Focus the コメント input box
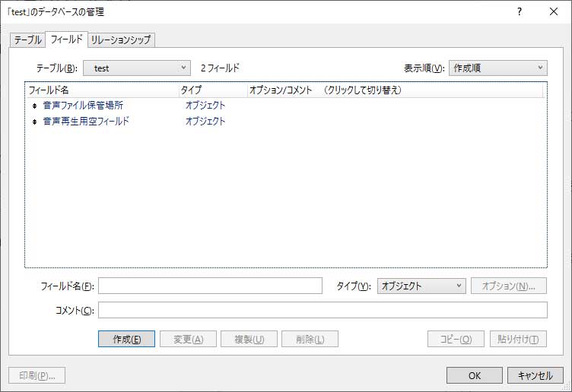 [323, 310]
